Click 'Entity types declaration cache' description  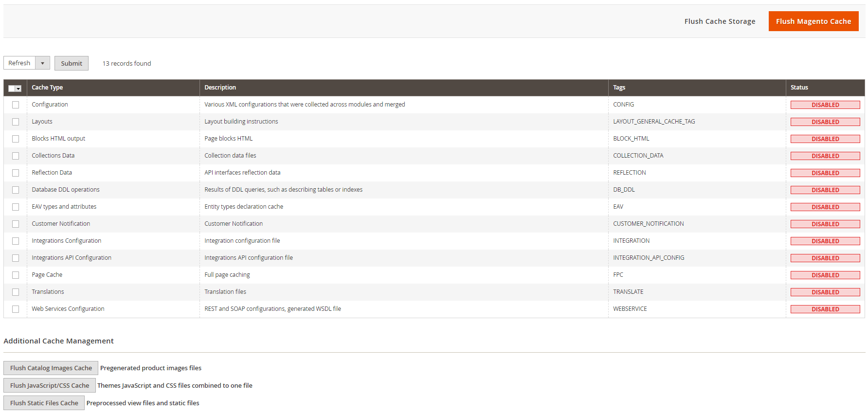(244, 207)
